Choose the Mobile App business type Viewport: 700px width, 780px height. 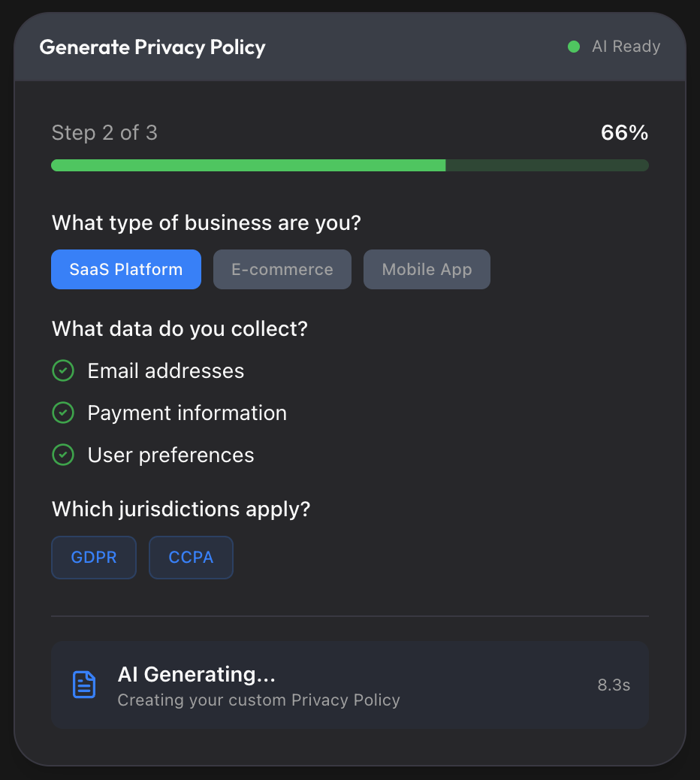427,269
